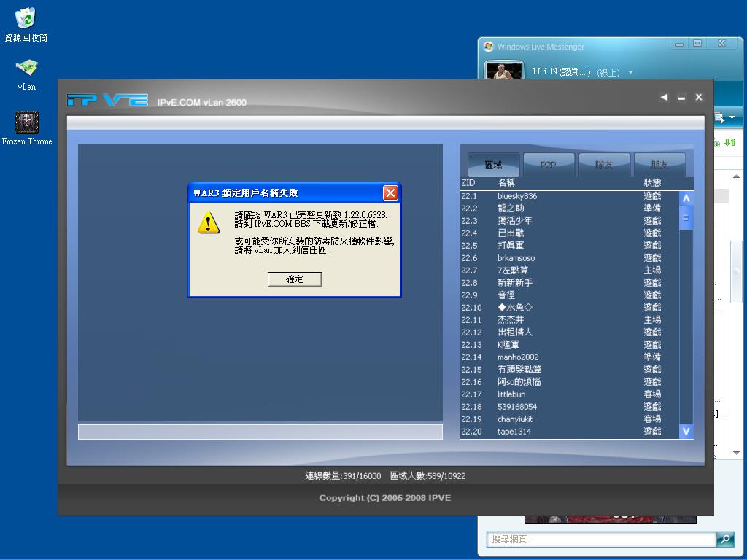Click the back arrow in the vLan title bar

[x=664, y=97]
